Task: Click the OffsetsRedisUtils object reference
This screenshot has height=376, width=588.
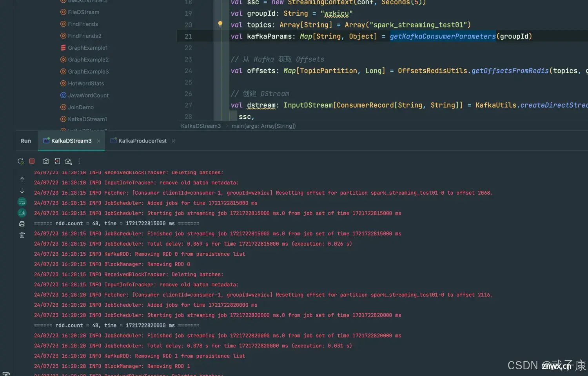Action: pos(432,70)
